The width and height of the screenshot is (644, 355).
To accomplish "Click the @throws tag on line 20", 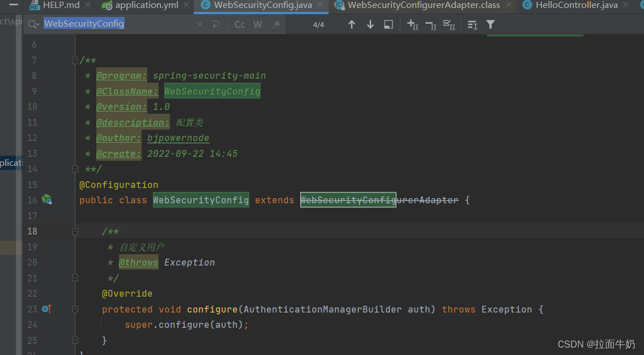I will pos(138,262).
